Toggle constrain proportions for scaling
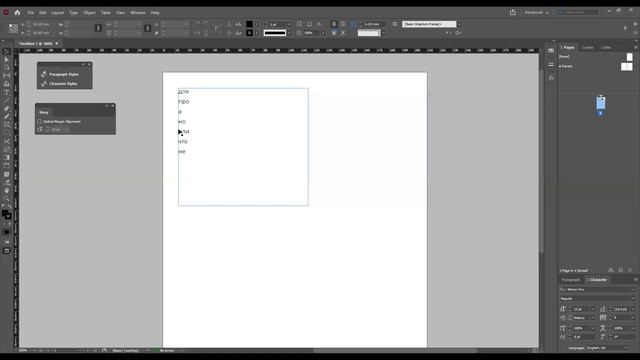This screenshot has width=640, height=360. [x=147, y=28]
